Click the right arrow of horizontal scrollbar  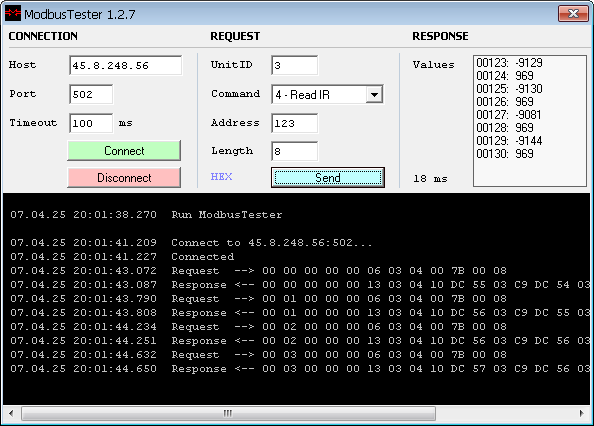[x=582, y=413]
